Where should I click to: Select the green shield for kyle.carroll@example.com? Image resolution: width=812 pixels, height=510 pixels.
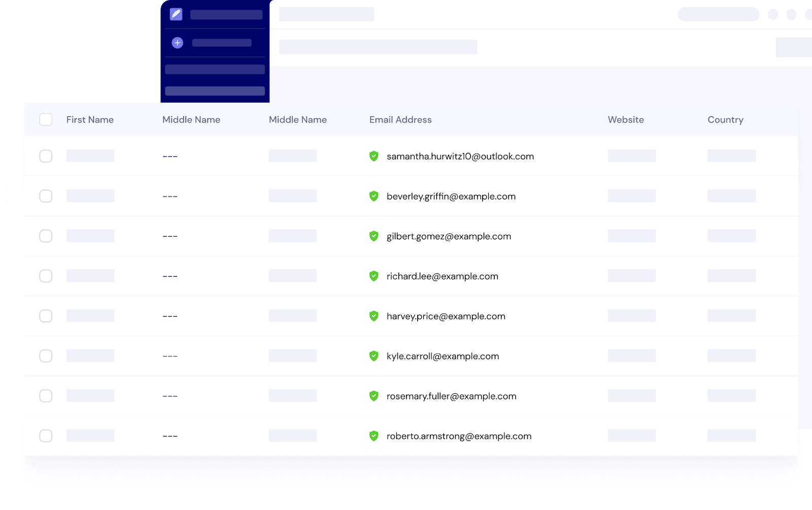click(374, 356)
